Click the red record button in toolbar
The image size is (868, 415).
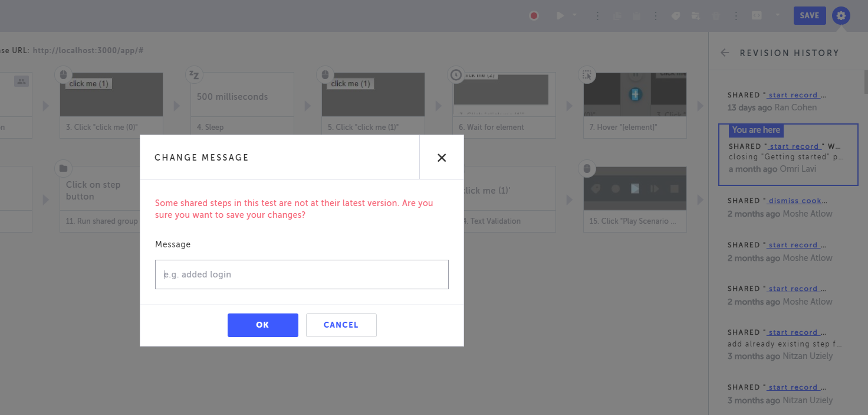pos(534,16)
